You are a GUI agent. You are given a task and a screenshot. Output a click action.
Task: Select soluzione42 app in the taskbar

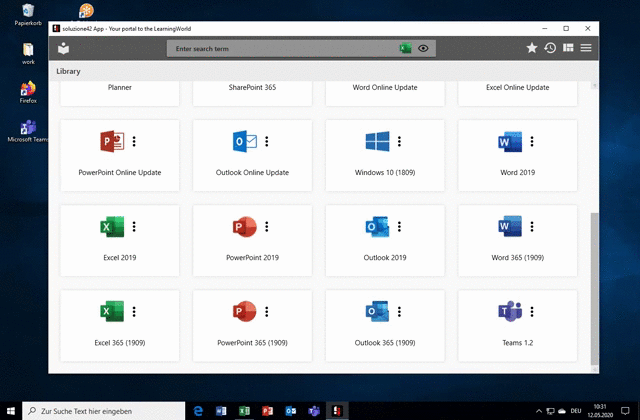click(337, 411)
